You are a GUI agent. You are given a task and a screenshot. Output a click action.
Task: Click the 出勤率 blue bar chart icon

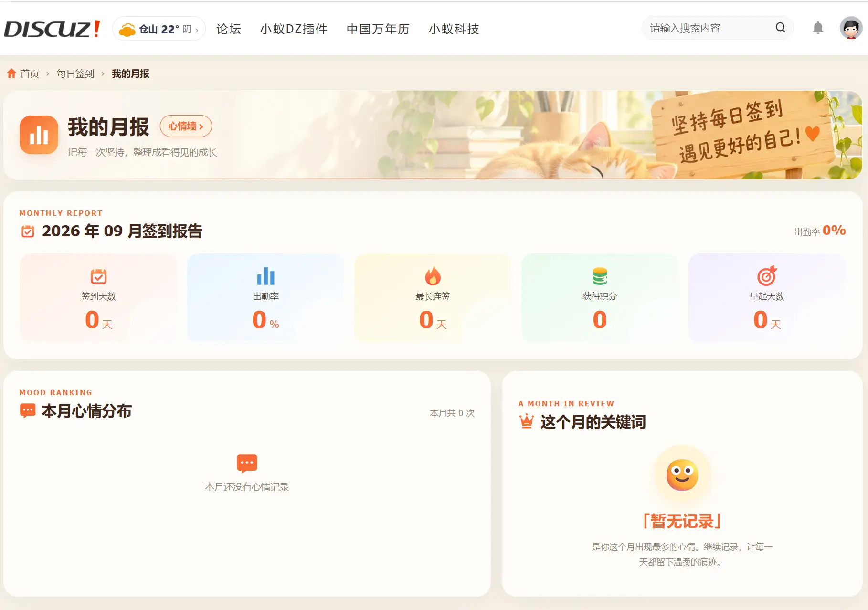click(x=266, y=276)
